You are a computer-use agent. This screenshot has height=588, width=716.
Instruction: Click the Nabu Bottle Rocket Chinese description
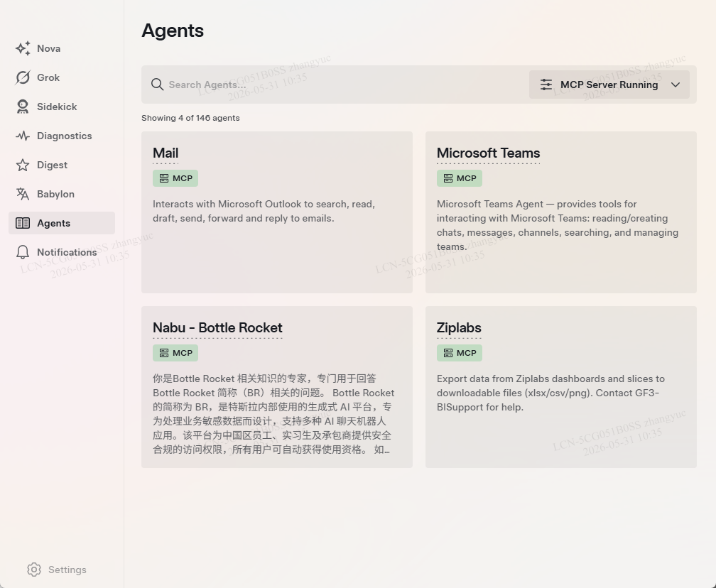pos(273,414)
